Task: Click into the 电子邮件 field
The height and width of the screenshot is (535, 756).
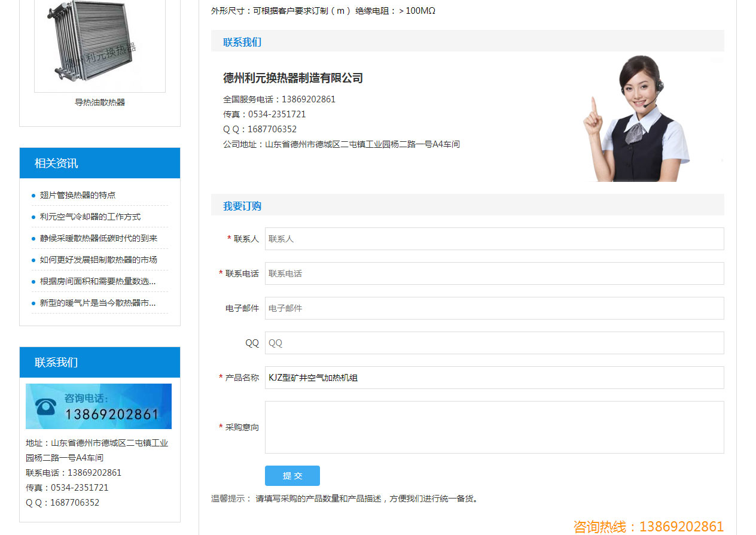Action: click(494, 308)
